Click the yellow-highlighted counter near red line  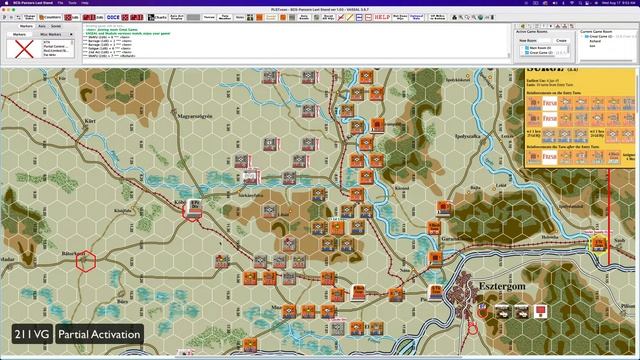pos(599,244)
